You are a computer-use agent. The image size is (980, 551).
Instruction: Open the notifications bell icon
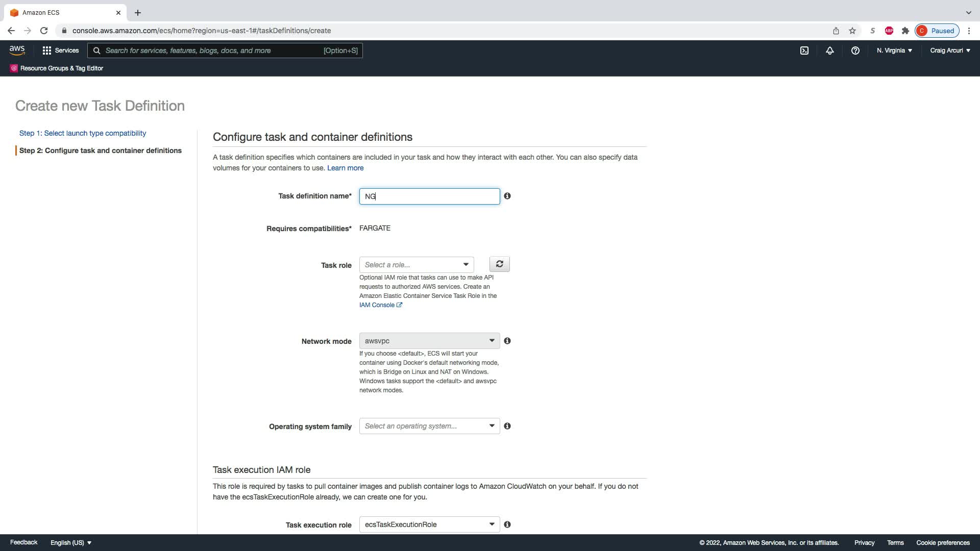[830, 51]
